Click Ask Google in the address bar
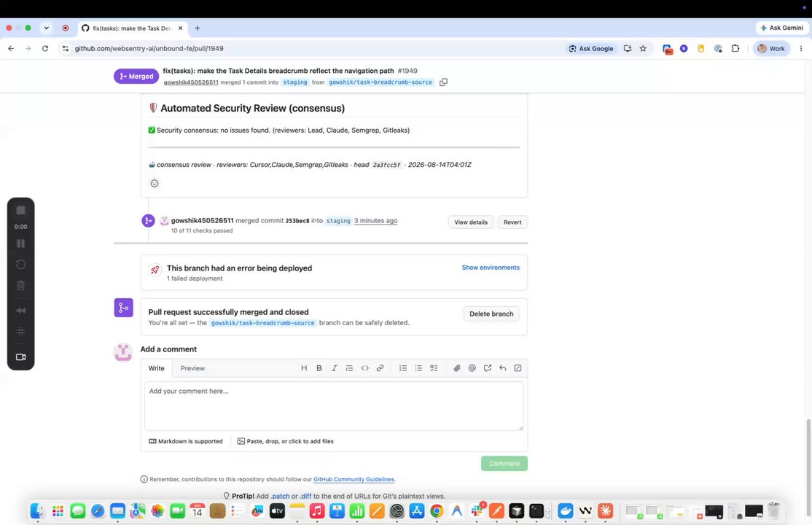 (591, 49)
